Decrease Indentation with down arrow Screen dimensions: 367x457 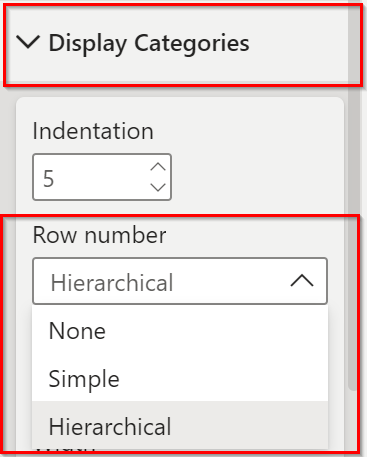(x=158, y=187)
